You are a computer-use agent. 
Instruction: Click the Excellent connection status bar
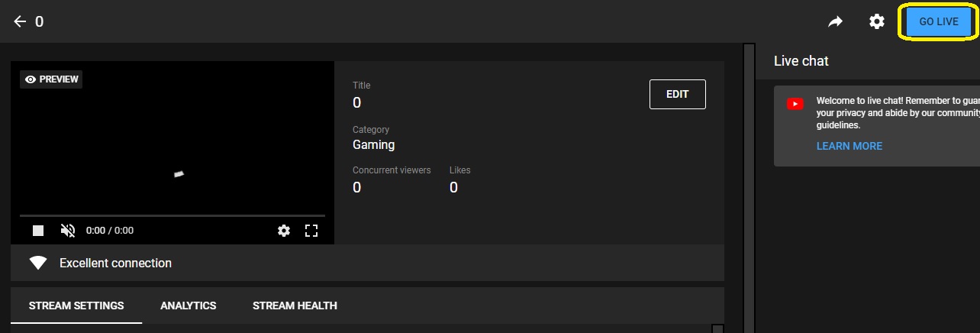367,263
